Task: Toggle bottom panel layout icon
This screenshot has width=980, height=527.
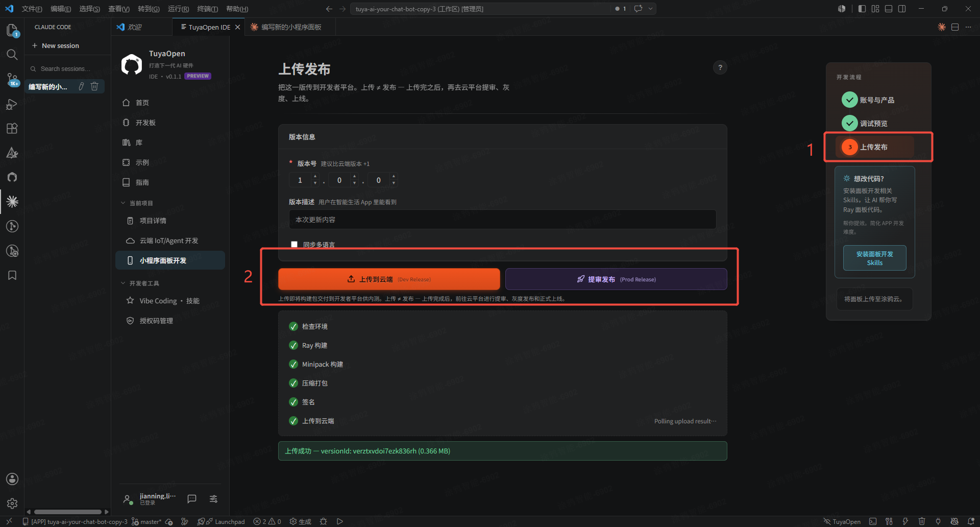Action: click(889, 9)
